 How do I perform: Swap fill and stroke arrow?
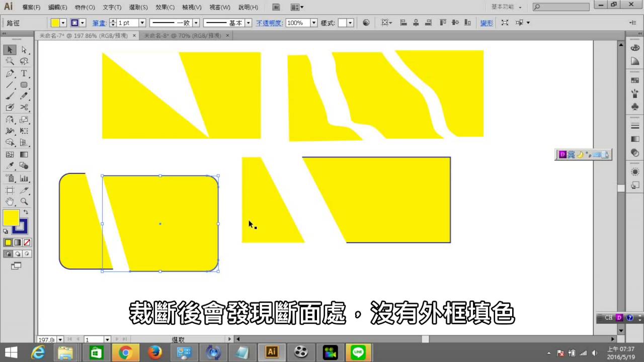[26, 213]
